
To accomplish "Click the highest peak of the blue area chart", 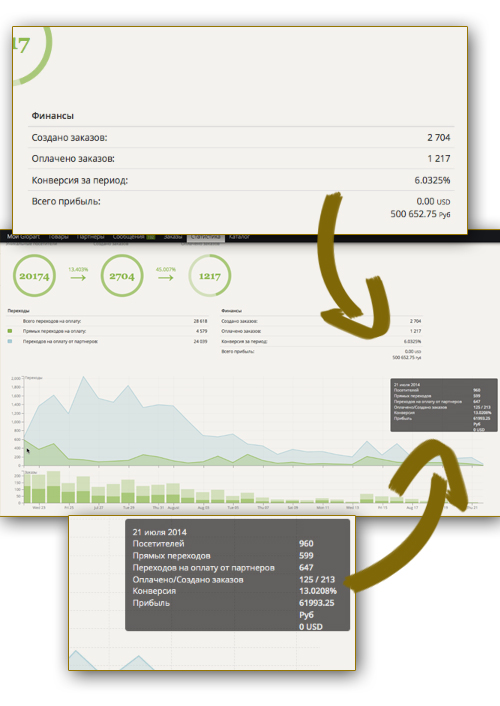I will click(83, 377).
